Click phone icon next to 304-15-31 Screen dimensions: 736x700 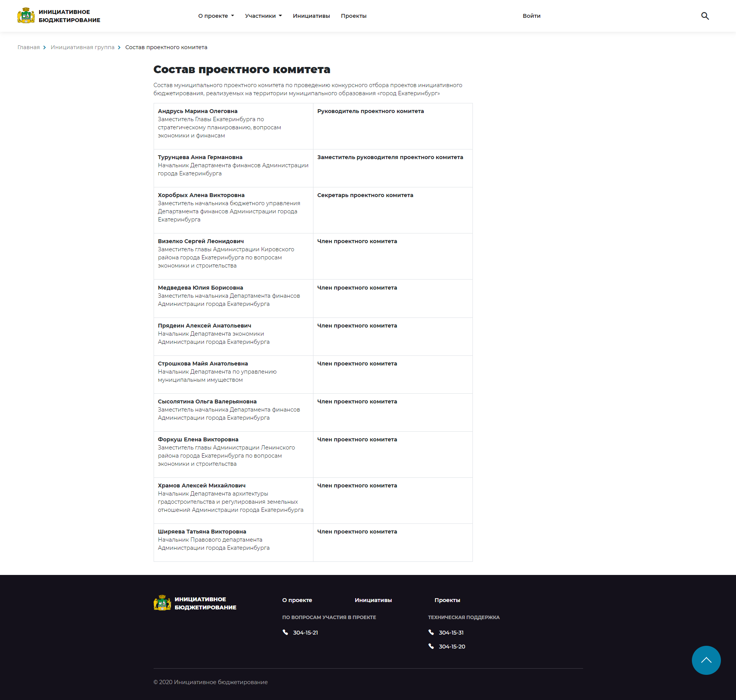[431, 632]
